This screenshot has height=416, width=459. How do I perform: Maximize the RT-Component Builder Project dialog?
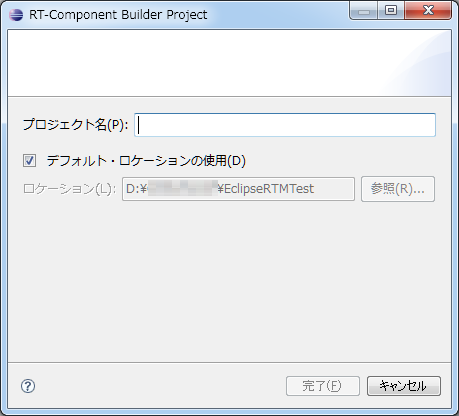click(391, 11)
